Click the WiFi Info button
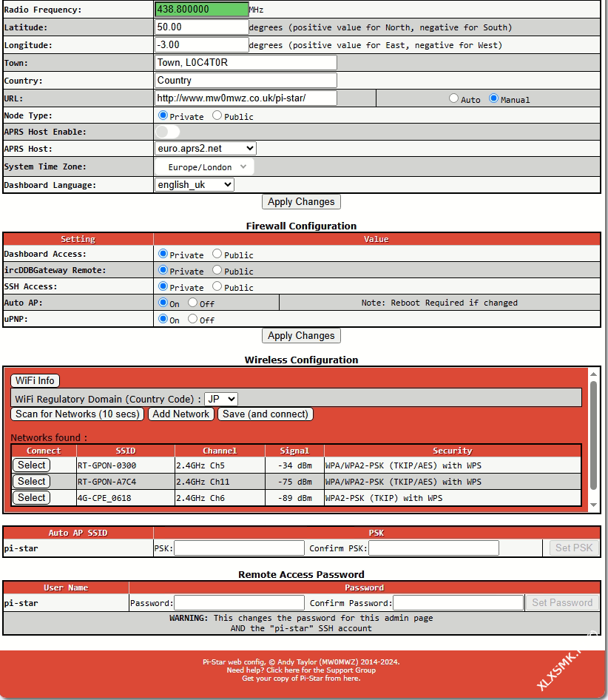The height and width of the screenshot is (700, 608). (35, 380)
